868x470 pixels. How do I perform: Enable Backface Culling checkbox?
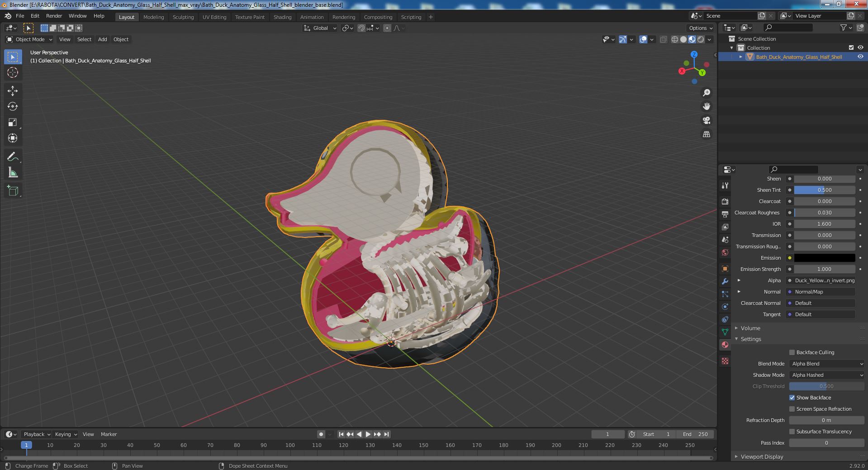click(792, 352)
